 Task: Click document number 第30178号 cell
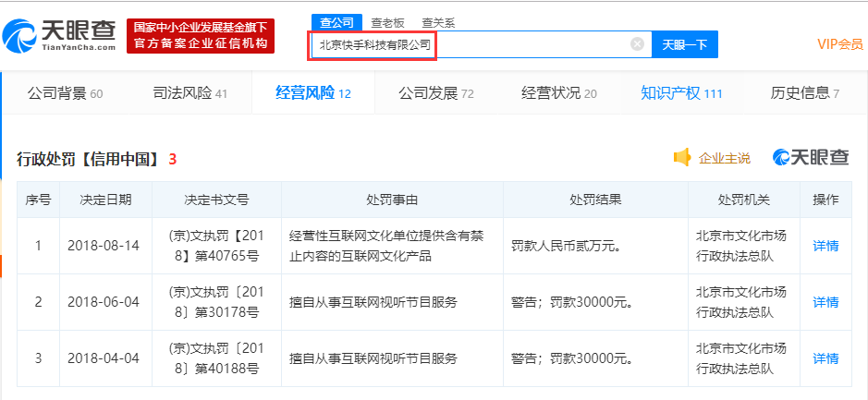(216, 302)
